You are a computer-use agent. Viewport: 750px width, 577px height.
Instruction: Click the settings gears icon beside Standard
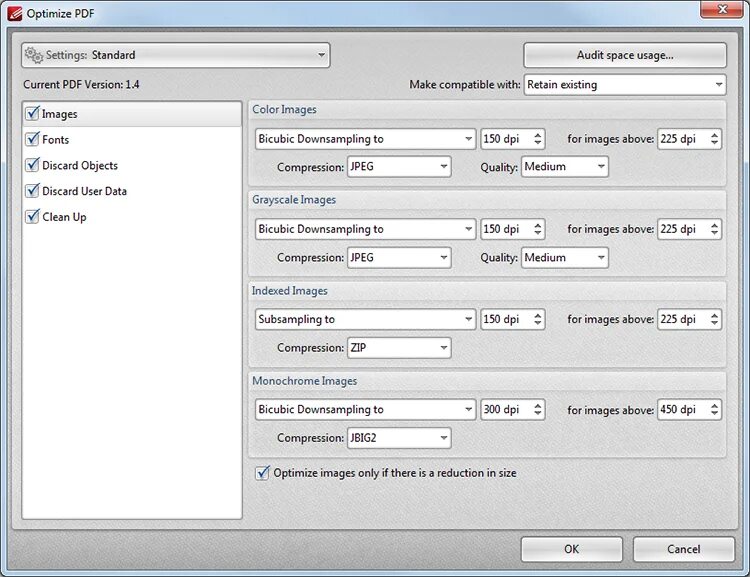[x=33, y=55]
